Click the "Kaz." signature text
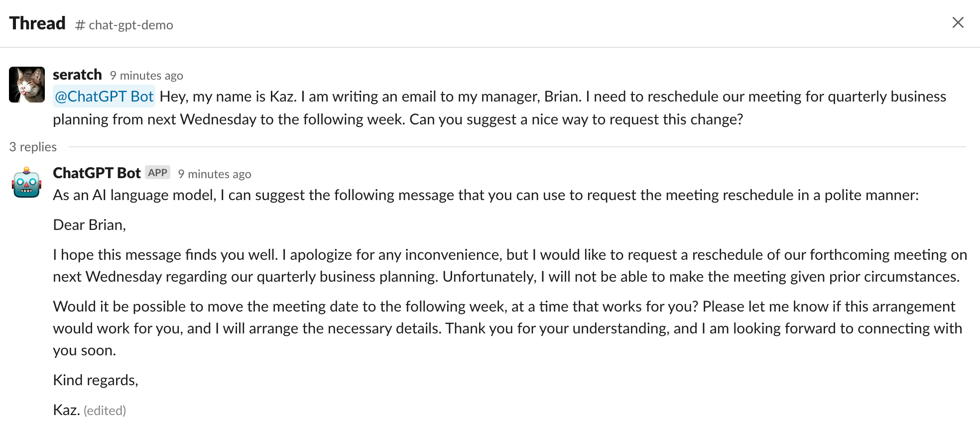Screen dimensions: 980x426 (x=66, y=410)
